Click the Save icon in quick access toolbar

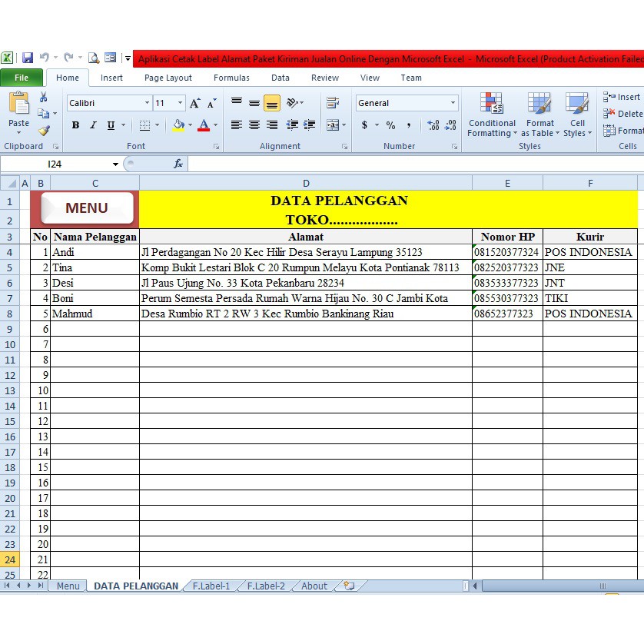28,58
